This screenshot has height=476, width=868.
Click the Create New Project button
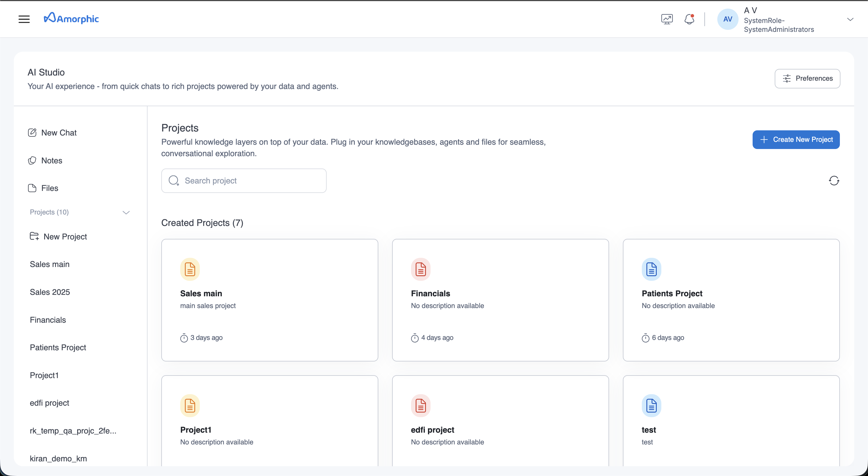(796, 140)
